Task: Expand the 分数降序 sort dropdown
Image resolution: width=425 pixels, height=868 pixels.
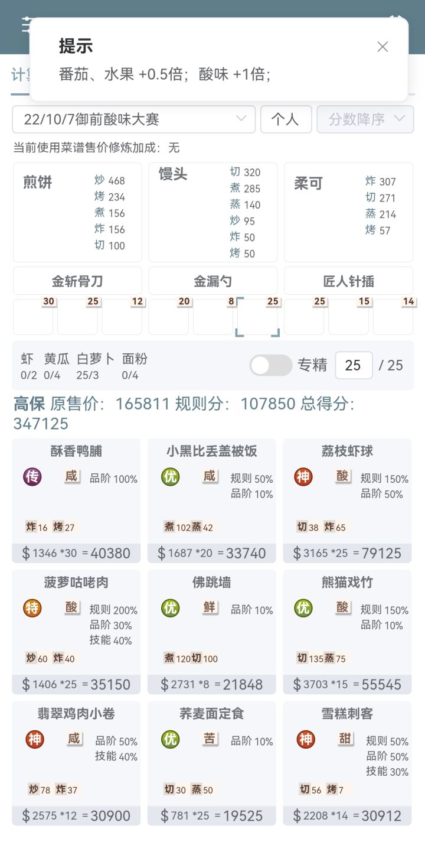Action: point(365,119)
